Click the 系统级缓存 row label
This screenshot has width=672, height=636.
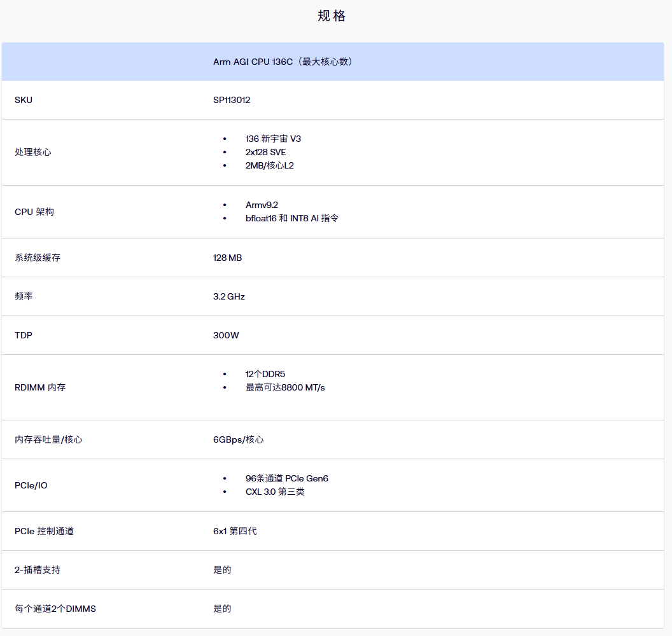pos(38,258)
